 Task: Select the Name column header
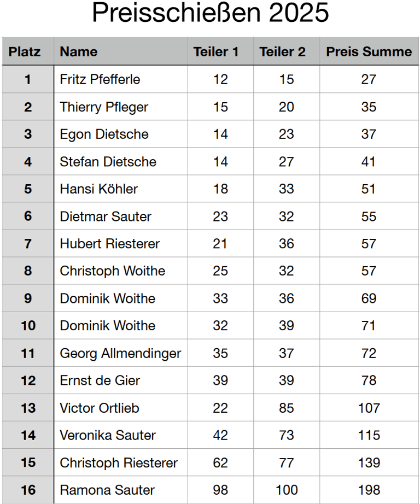tap(79, 52)
